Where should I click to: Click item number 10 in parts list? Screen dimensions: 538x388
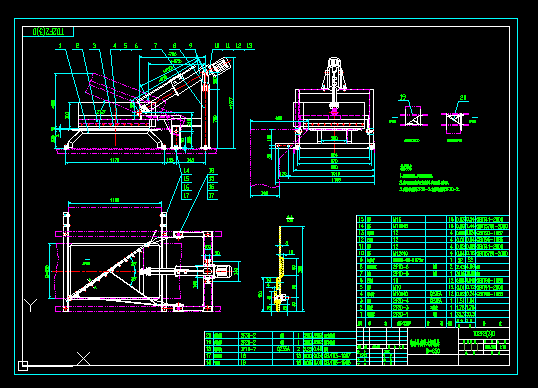click(x=361, y=254)
